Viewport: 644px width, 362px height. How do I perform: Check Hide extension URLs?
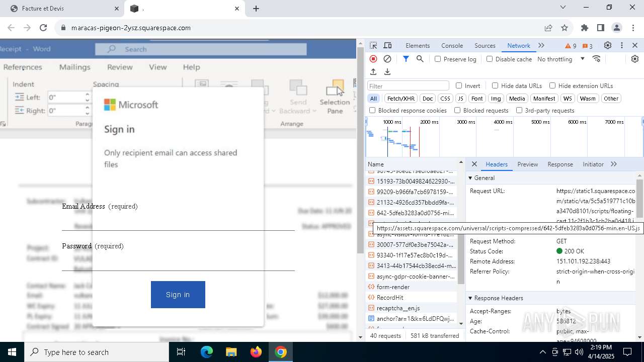552,85
